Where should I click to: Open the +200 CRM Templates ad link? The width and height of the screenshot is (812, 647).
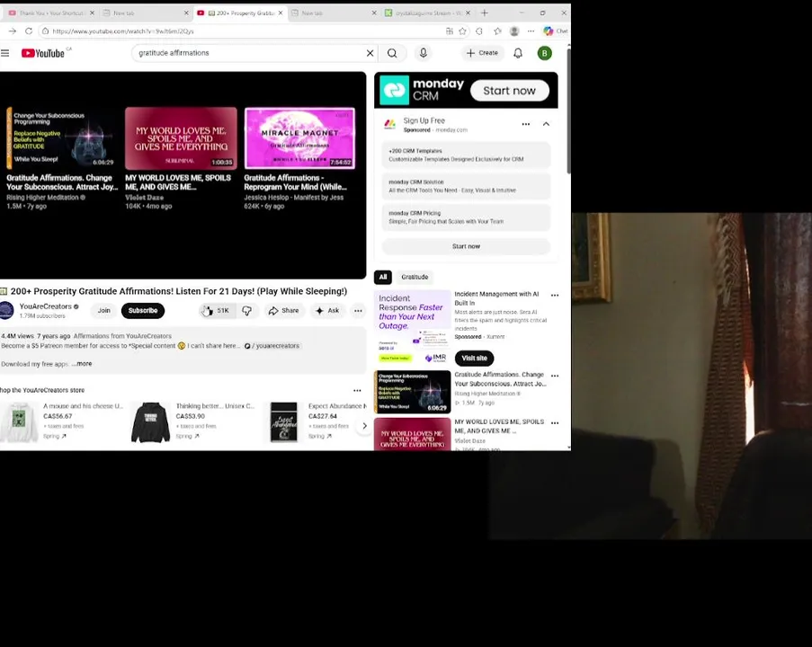466,155
